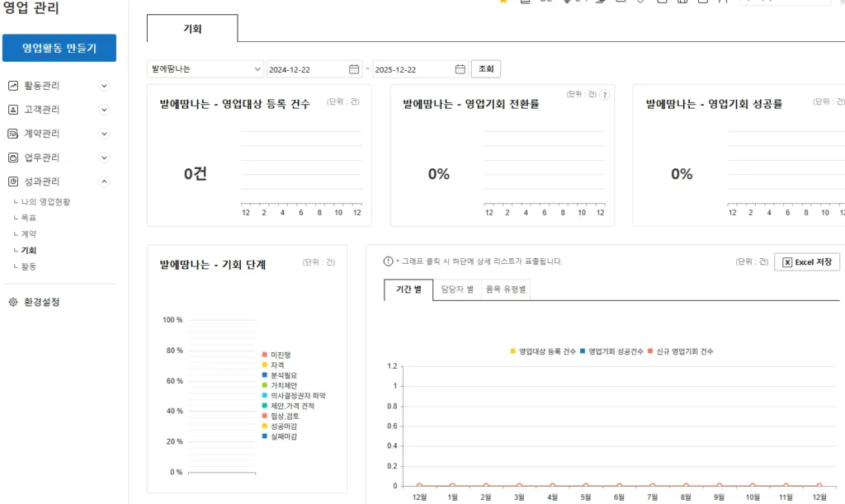Screen dimensions: 845x504
Task: Expand the 활동관리 menu chevron
Action: [x=104, y=86]
